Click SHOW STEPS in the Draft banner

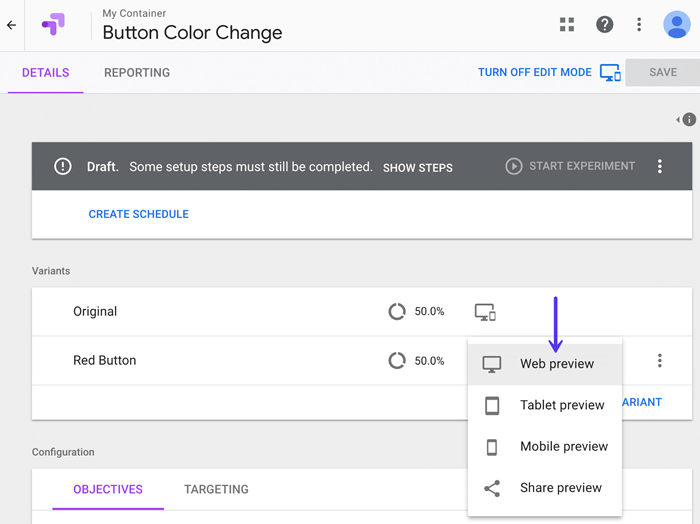coord(417,168)
